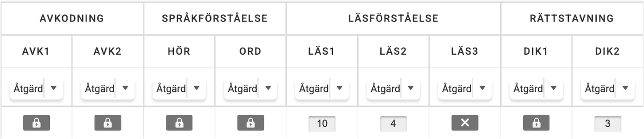644x139 pixels.
Task: Click the LÄS1 score field showing 10
Action: [x=322, y=124]
